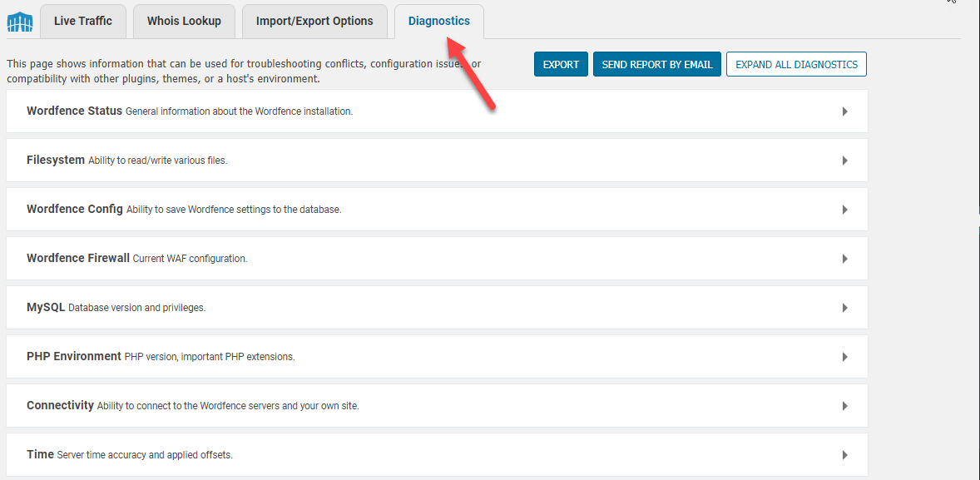Expand the Time section arrow
980x480 pixels.
(x=845, y=455)
